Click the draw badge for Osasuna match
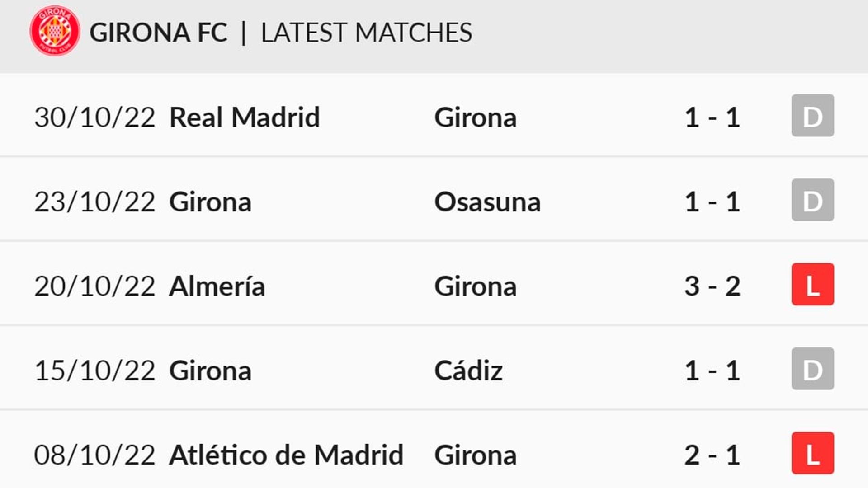868x488 pixels. [812, 200]
